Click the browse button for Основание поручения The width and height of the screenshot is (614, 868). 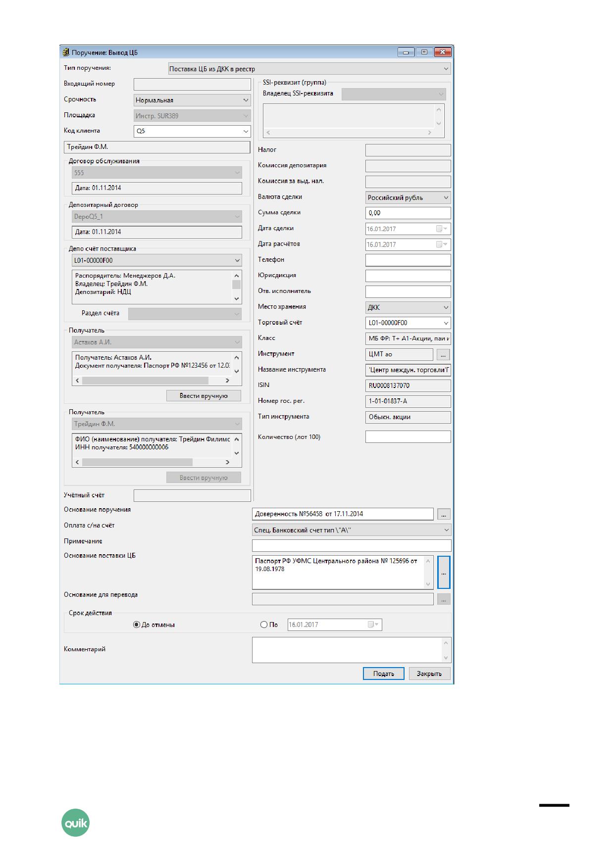tap(444, 514)
